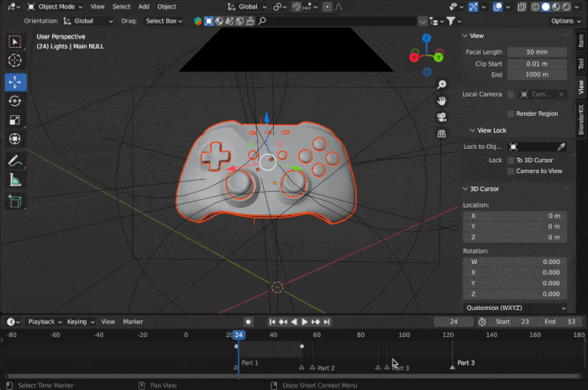Toggle the Camera to View checkbox
This screenshot has width=588, height=390.
click(x=510, y=171)
